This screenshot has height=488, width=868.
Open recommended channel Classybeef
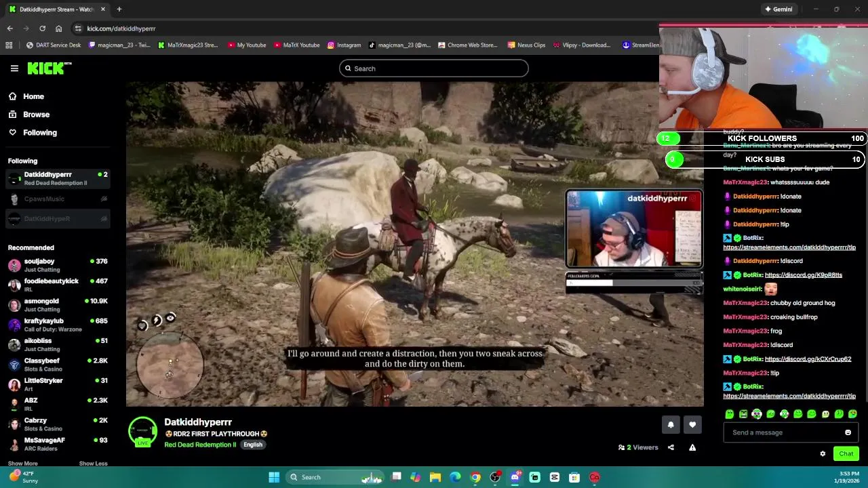pos(57,365)
